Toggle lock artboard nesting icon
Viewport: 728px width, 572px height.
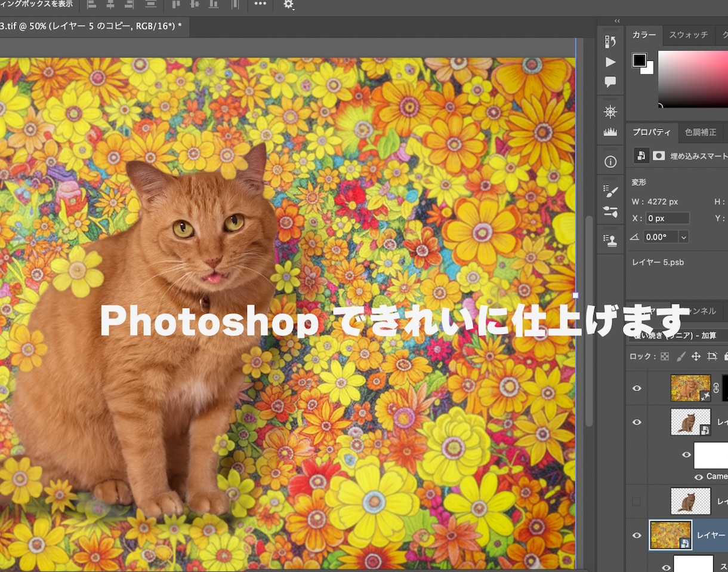pyautogui.click(x=712, y=356)
